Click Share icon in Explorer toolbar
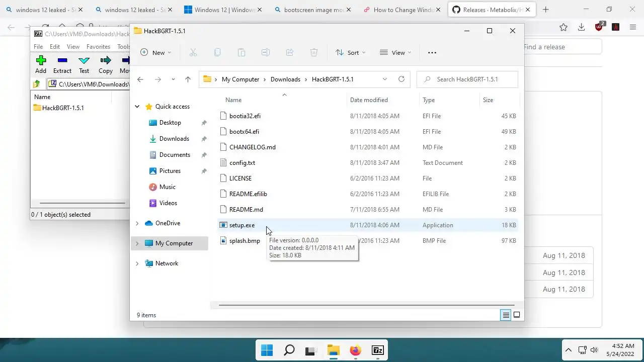This screenshot has height=362, width=644. [x=290, y=52]
